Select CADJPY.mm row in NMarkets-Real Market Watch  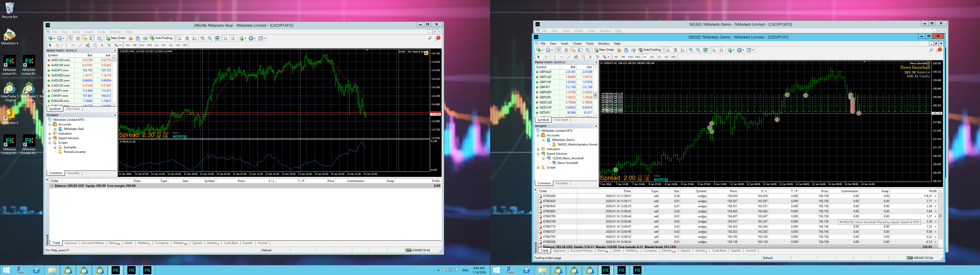tap(79, 91)
